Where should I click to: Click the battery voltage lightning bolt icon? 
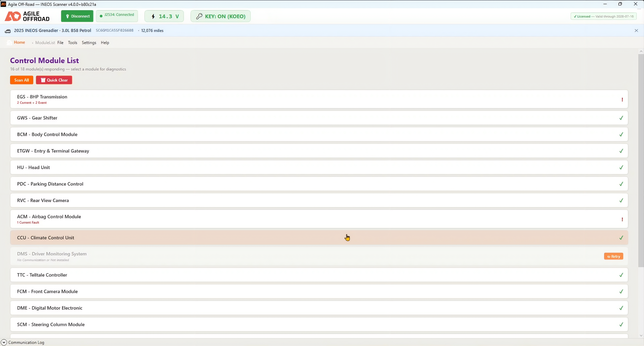153,16
